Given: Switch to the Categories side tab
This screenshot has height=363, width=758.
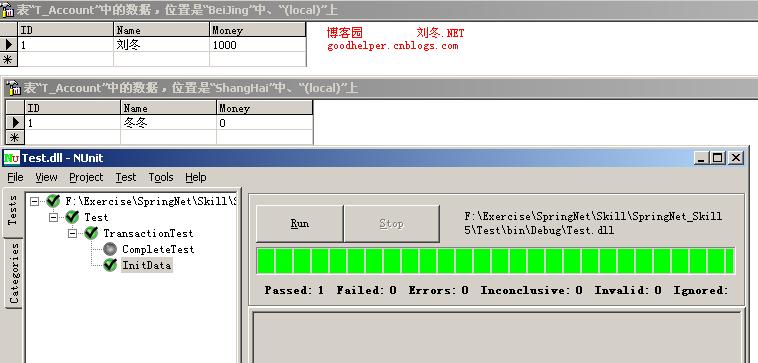Looking at the screenshot, I should 15,273.
